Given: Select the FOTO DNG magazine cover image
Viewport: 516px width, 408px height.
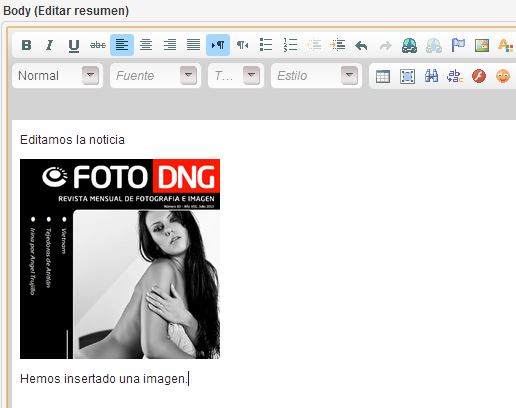Looking at the screenshot, I should [x=120, y=259].
